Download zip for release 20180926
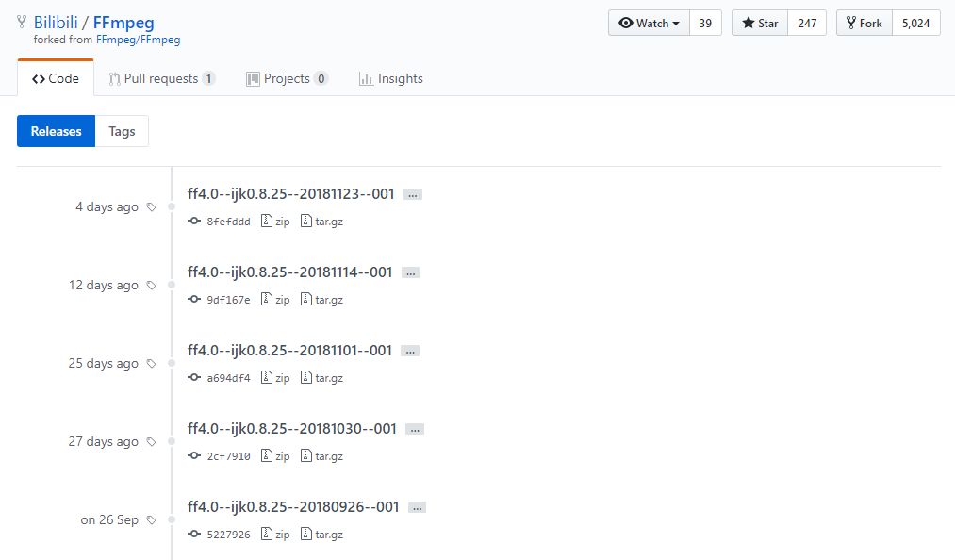 (x=275, y=535)
